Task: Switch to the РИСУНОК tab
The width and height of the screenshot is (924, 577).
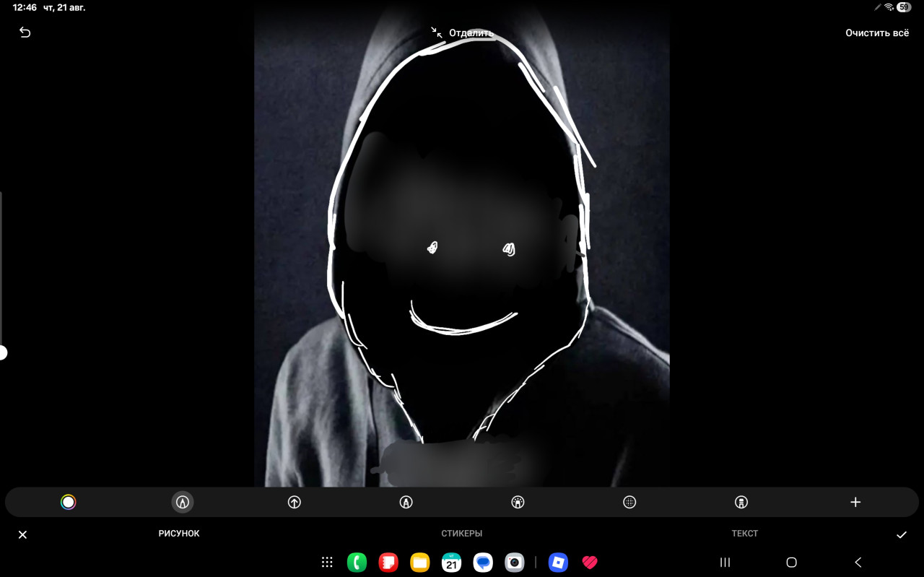Action: [x=179, y=534]
